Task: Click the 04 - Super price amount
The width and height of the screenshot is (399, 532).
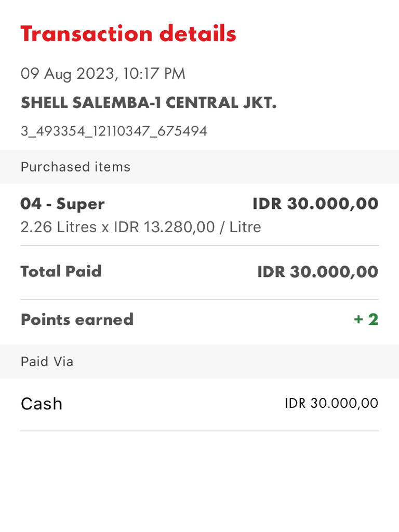Action: pos(315,204)
